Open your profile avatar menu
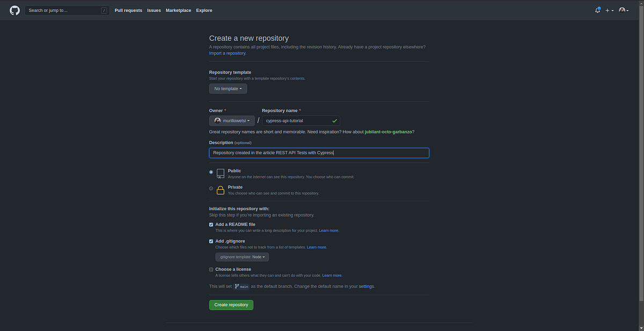644x331 pixels. tap(622, 10)
